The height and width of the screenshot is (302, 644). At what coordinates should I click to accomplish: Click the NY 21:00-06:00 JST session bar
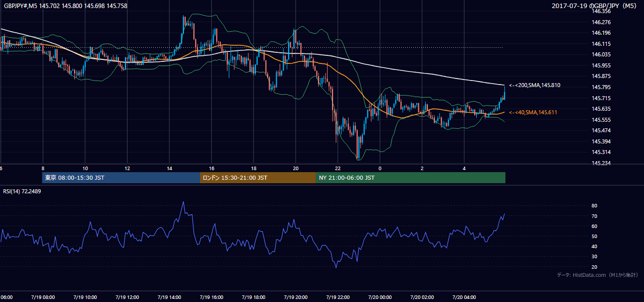[410, 178]
